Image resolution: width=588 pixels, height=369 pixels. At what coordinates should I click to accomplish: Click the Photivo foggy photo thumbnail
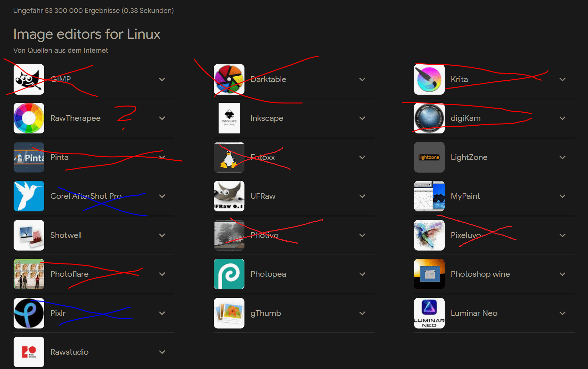click(x=229, y=235)
